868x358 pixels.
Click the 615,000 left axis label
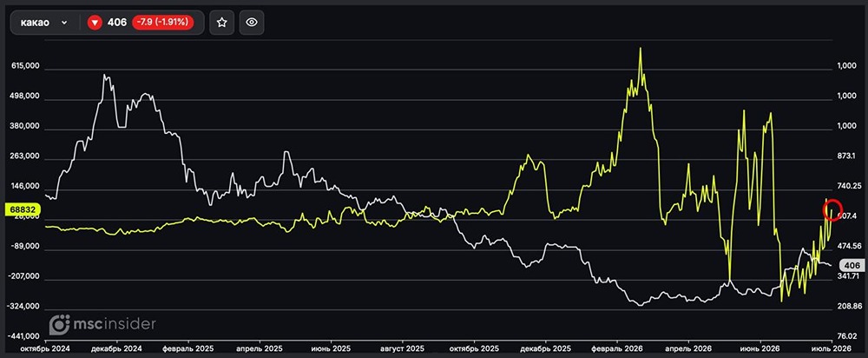tap(25, 66)
